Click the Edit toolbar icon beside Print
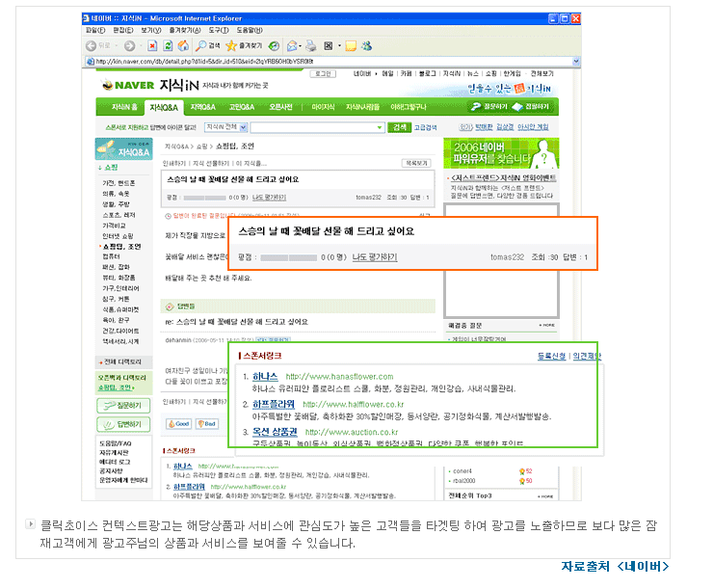 tap(329, 46)
